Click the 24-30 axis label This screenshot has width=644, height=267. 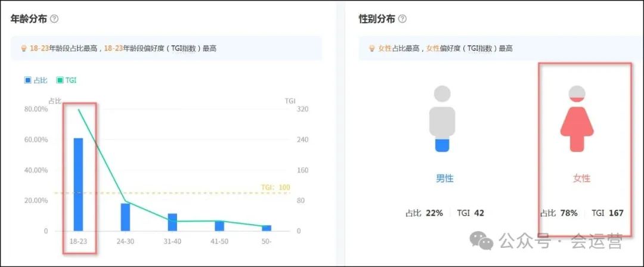tap(125, 241)
